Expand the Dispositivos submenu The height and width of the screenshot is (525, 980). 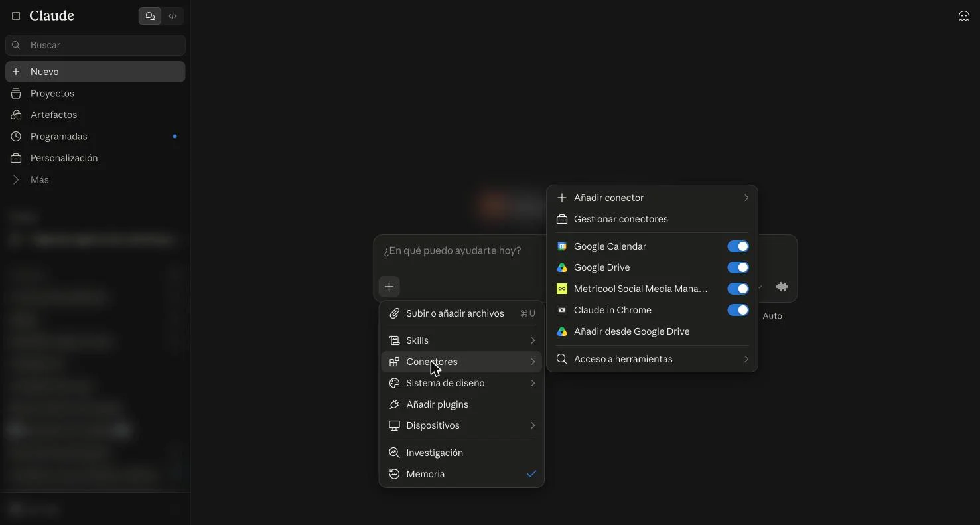461,425
